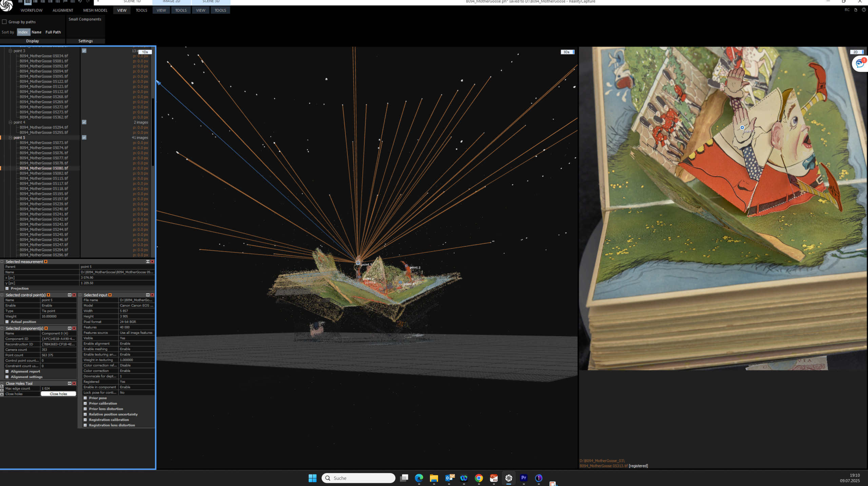Image resolution: width=868 pixels, height=486 pixels.
Task: Click the 1Ds list vertical scrollbar
Action: click(153, 132)
